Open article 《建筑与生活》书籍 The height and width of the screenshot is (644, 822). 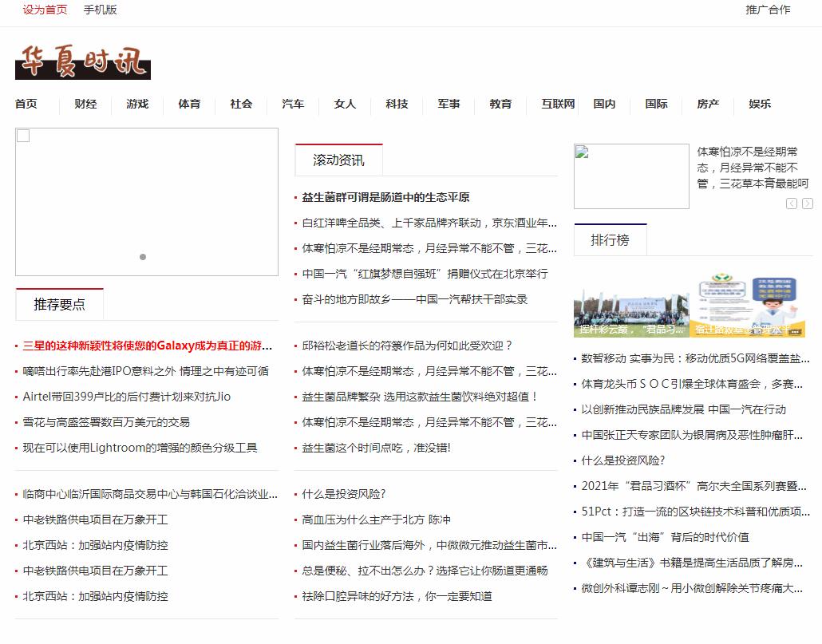[692, 563]
